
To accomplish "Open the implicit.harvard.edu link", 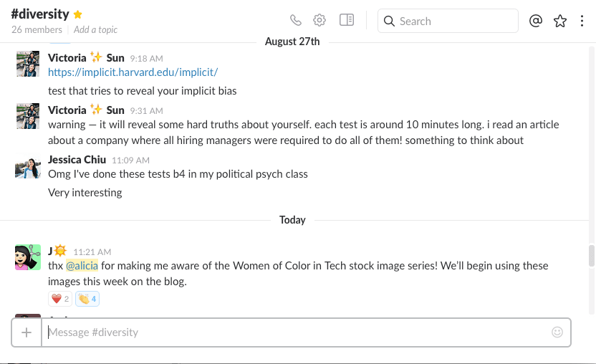I will click(x=133, y=72).
